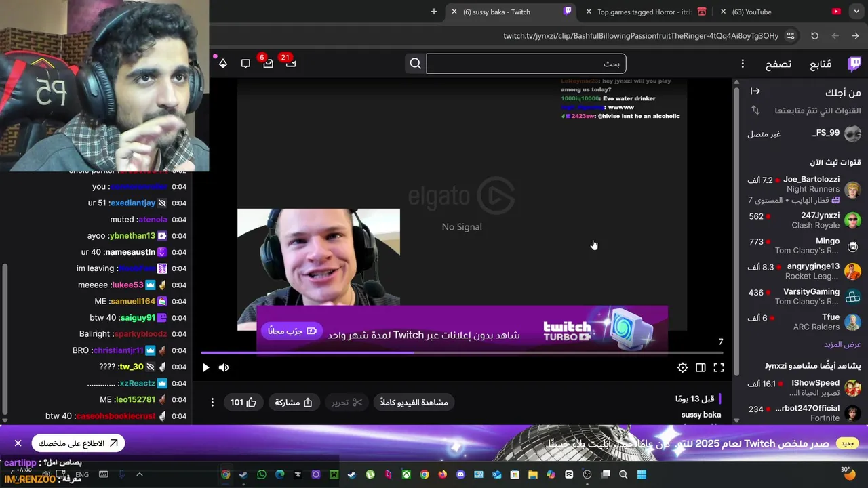This screenshot has width=868, height=488.
Task: Click chat username leo152781
Action: (x=134, y=400)
